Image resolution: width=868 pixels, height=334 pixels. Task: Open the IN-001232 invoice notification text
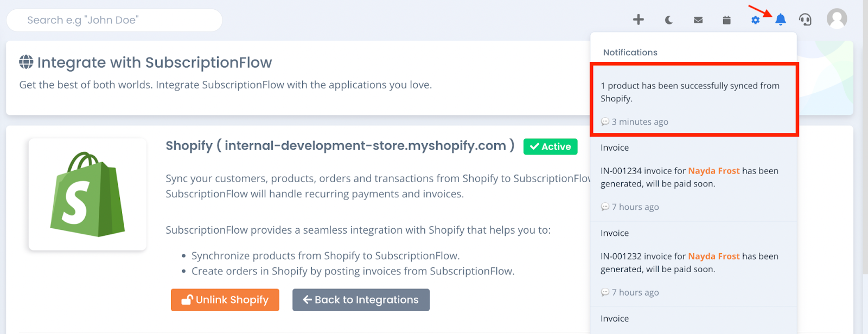pos(690,263)
